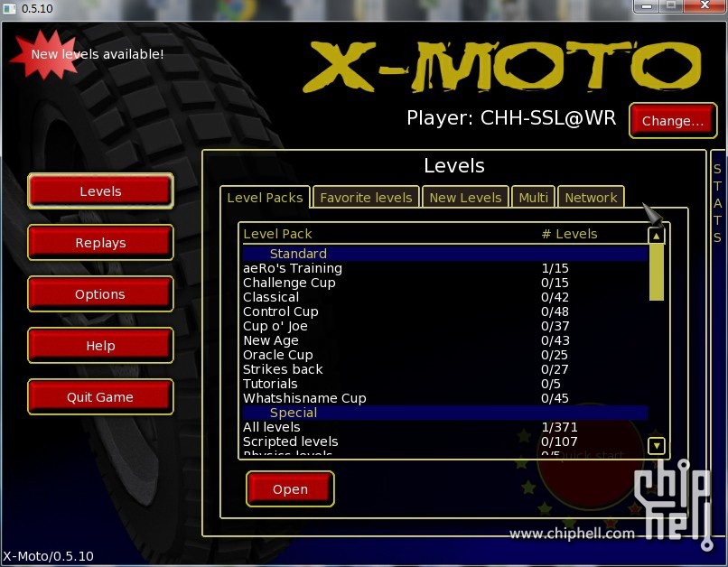
Task: Click the 1/371 levels count value
Action: coord(559,427)
